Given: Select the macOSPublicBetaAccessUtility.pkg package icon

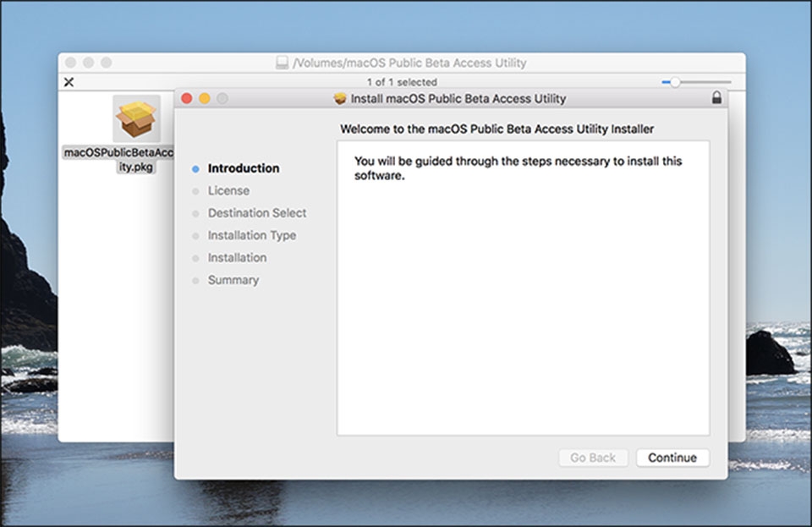Looking at the screenshot, I should [x=136, y=118].
